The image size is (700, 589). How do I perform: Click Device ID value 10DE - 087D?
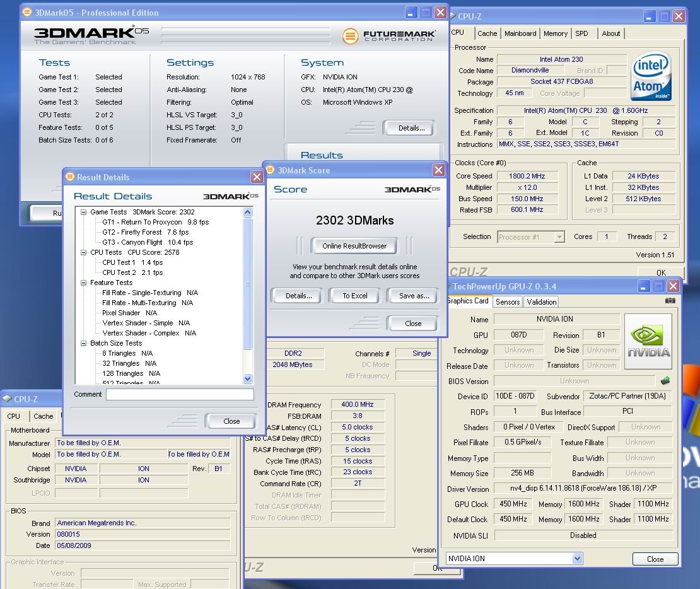(515, 396)
